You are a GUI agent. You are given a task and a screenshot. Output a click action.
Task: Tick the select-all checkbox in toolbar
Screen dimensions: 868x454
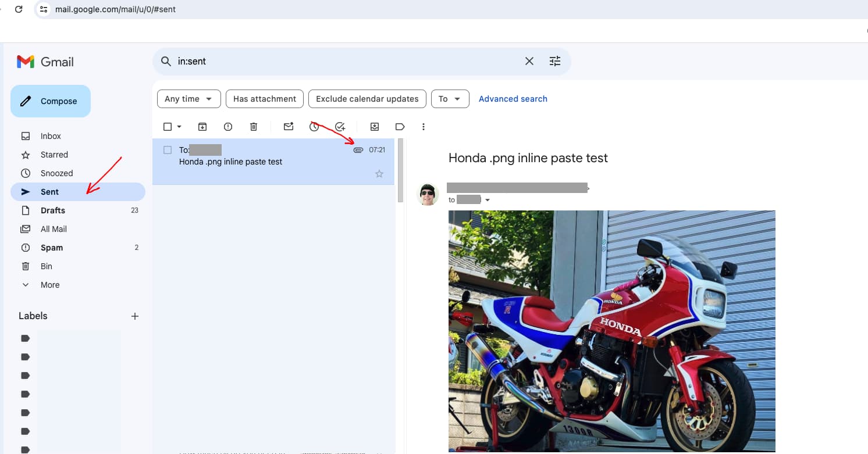tap(168, 127)
